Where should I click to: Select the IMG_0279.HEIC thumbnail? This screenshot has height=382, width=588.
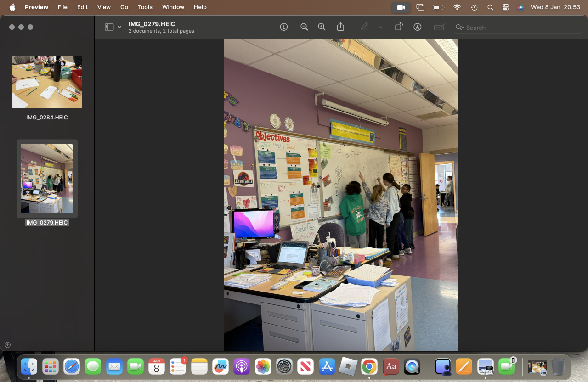(x=47, y=179)
